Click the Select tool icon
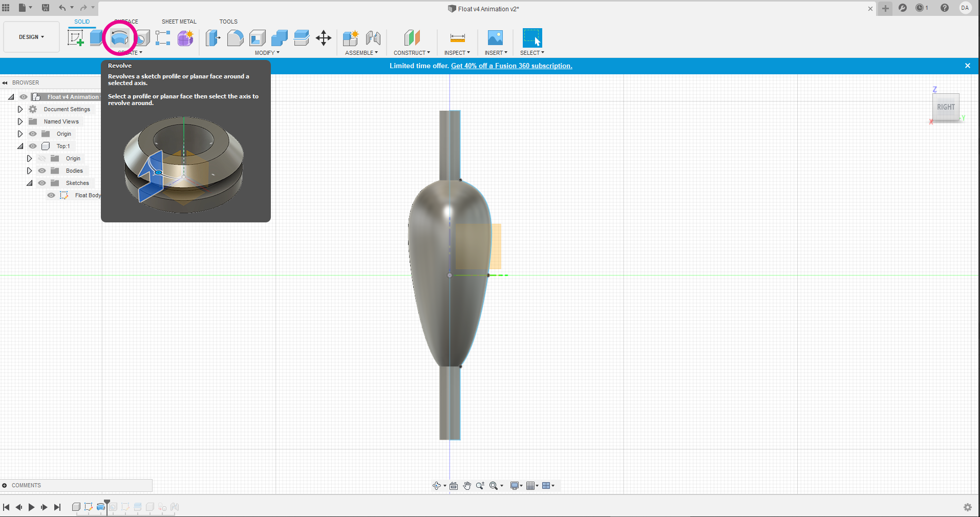980x517 pixels. pos(532,38)
